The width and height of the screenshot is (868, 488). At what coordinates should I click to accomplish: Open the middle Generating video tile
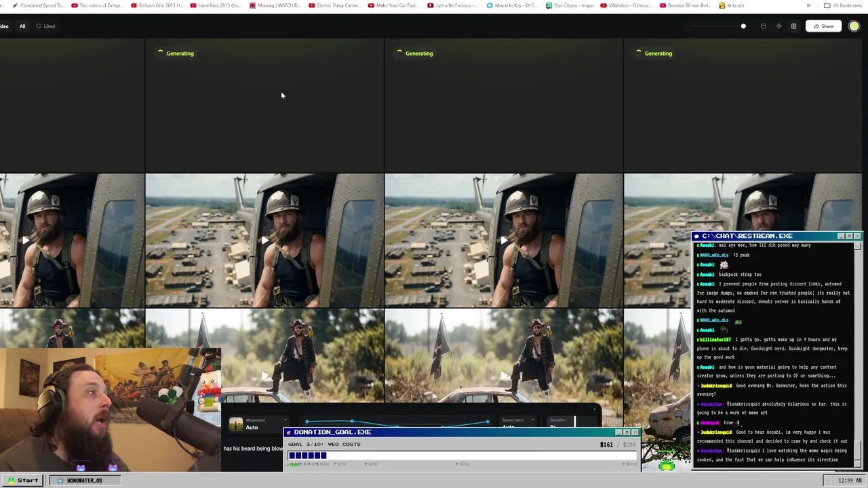[504, 105]
